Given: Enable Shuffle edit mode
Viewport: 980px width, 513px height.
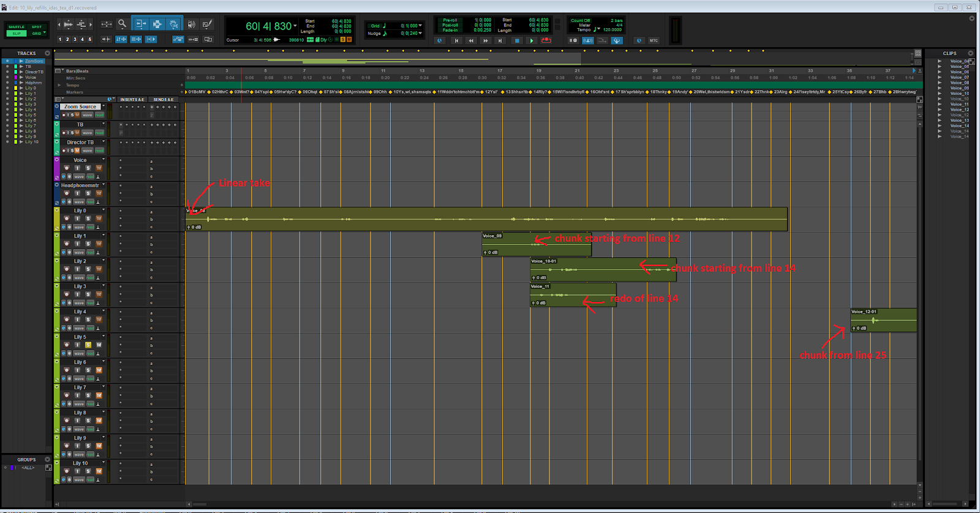Looking at the screenshot, I should click(17, 27).
